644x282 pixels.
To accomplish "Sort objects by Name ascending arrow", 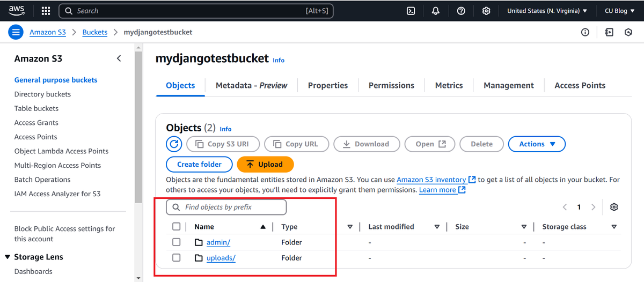I will pos(263,227).
